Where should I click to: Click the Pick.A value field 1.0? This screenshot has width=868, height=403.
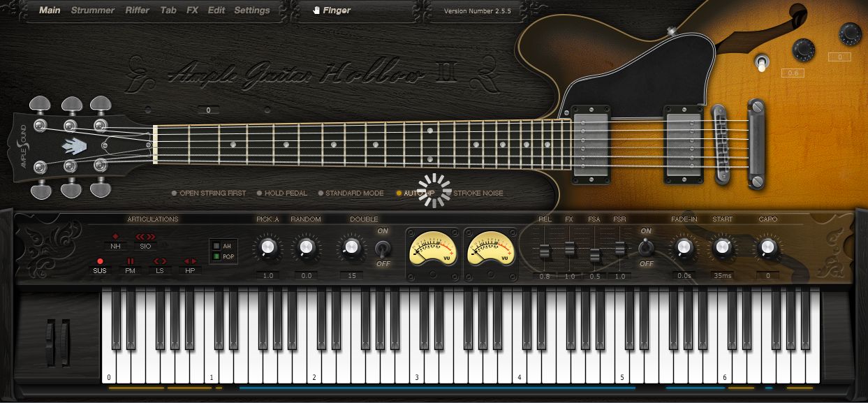tap(268, 276)
